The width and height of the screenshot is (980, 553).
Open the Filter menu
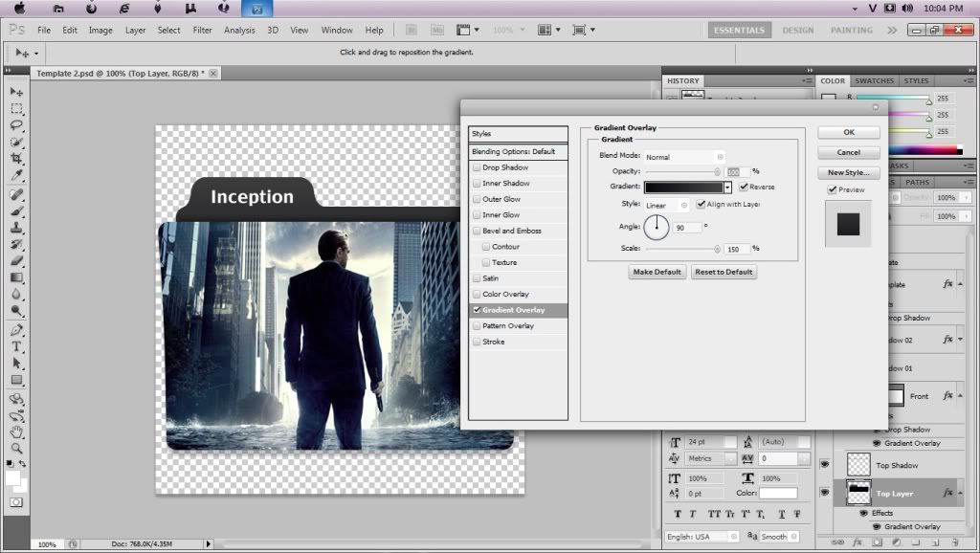click(x=202, y=30)
